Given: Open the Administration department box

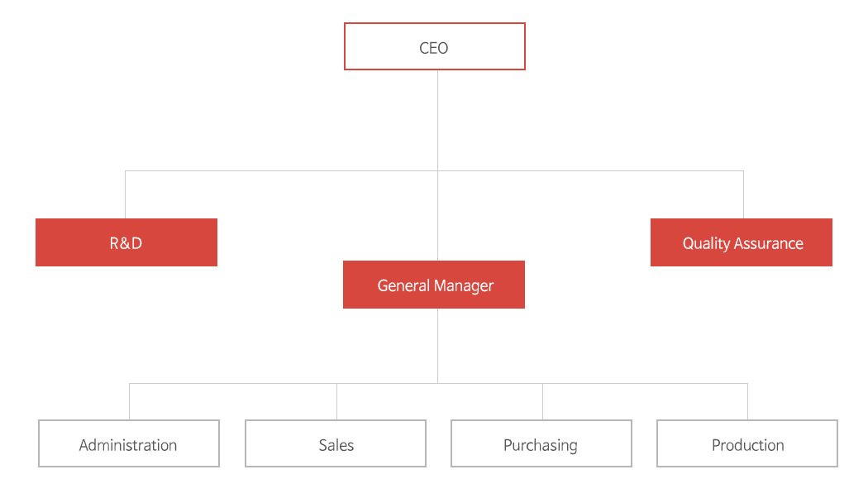Looking at the screenshot, I should 129,443.
